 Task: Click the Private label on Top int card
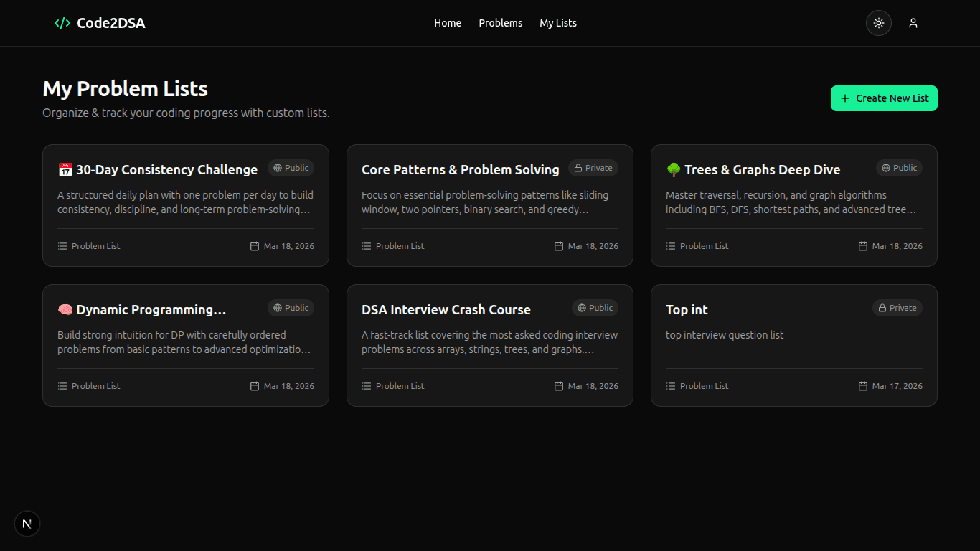pyautogui.click(x=903, y=308)
